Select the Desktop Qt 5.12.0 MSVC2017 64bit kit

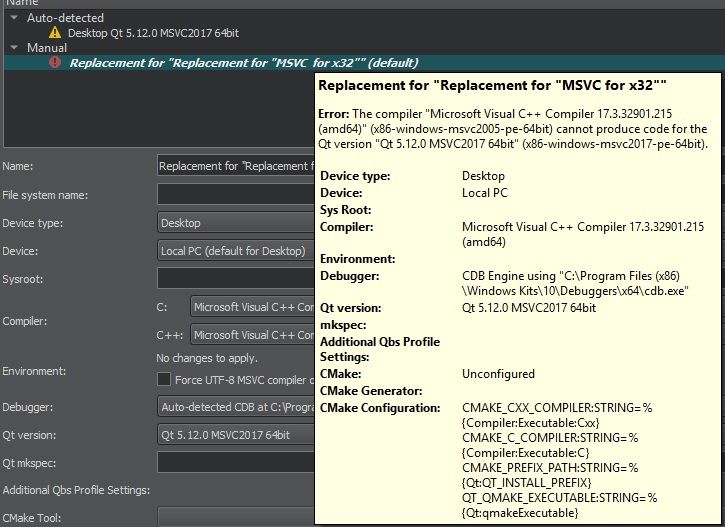pos(153,33)
